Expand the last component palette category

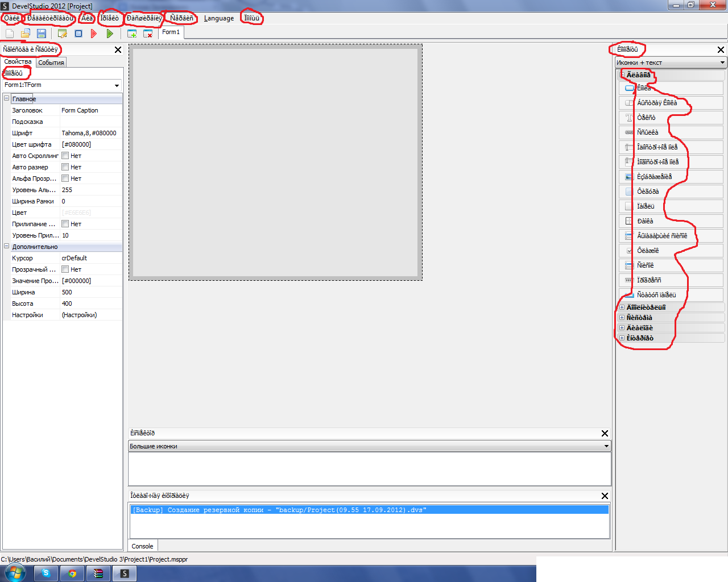[x=622, y=338]
